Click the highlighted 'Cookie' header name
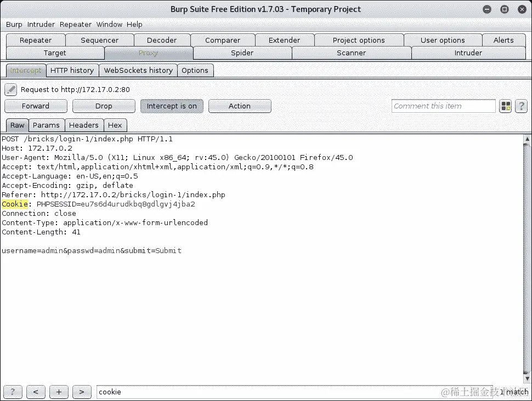 pyautogui.click(x=15, y=204)
